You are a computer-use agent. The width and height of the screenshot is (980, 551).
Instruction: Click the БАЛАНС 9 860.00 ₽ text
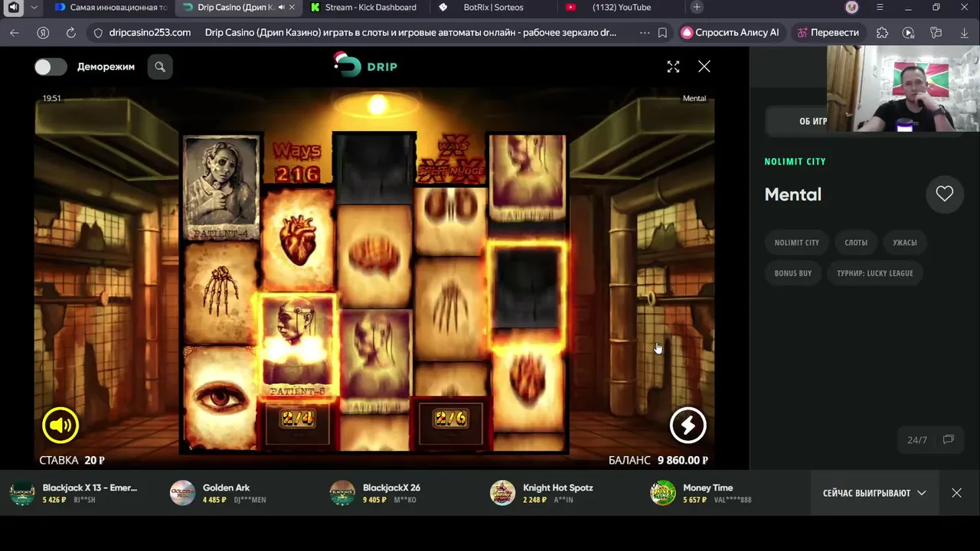coord(658,460)
